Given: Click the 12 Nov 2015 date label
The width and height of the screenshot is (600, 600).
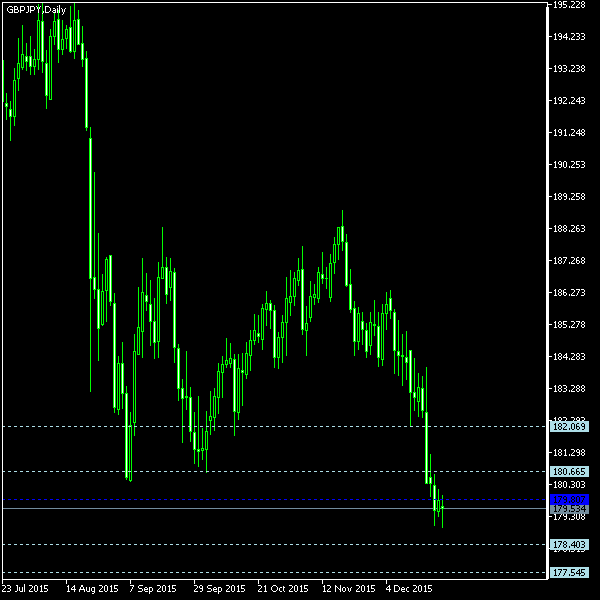Looking at the screenshot, I should tap(349, 589).
